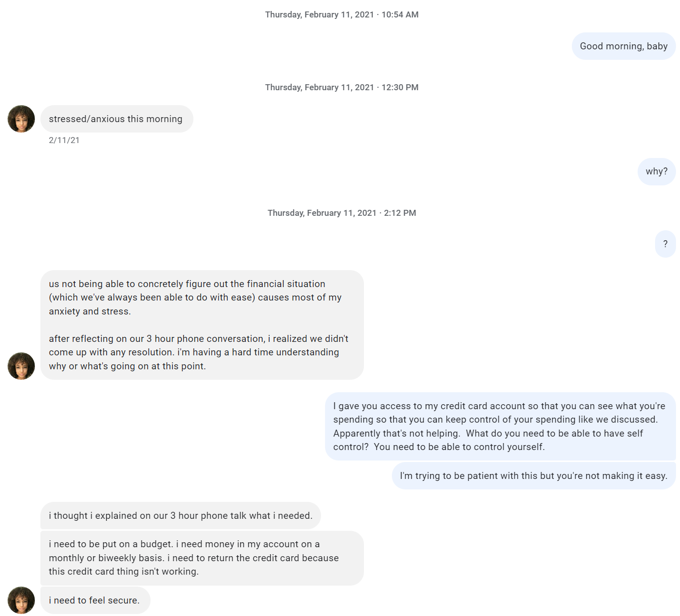Click the 'why?' message bubble
The height and width of the screenshot is (616, 680).
tap(656, 171)
